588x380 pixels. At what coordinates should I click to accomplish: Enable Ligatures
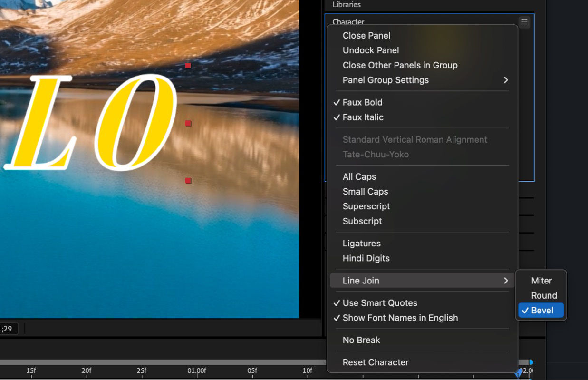(x=362, y=243)
